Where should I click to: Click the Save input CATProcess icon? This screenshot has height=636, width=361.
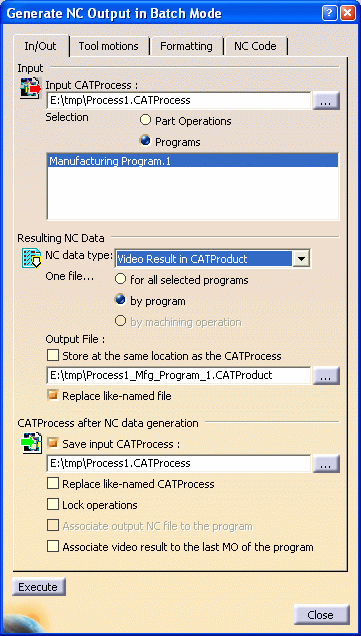pyautogui.click(x=31, y=443)
